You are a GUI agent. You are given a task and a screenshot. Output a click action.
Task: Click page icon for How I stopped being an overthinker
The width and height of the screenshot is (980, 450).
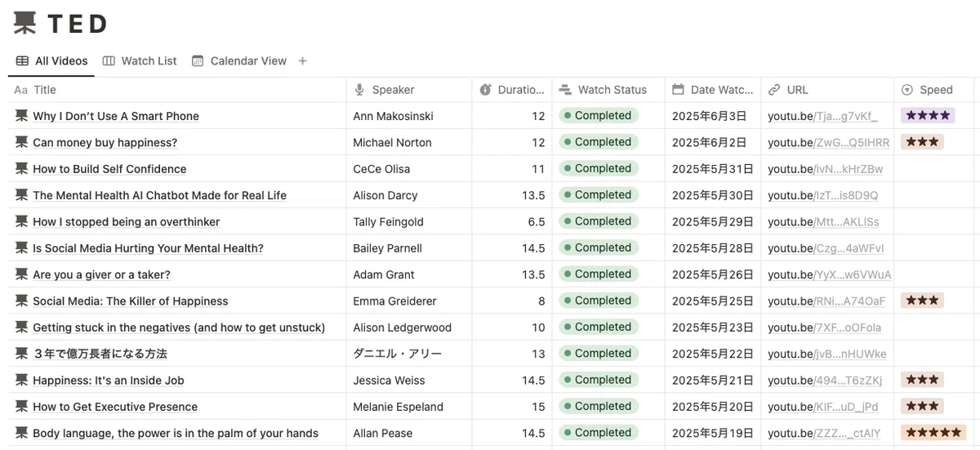click(x=21, y=221)
